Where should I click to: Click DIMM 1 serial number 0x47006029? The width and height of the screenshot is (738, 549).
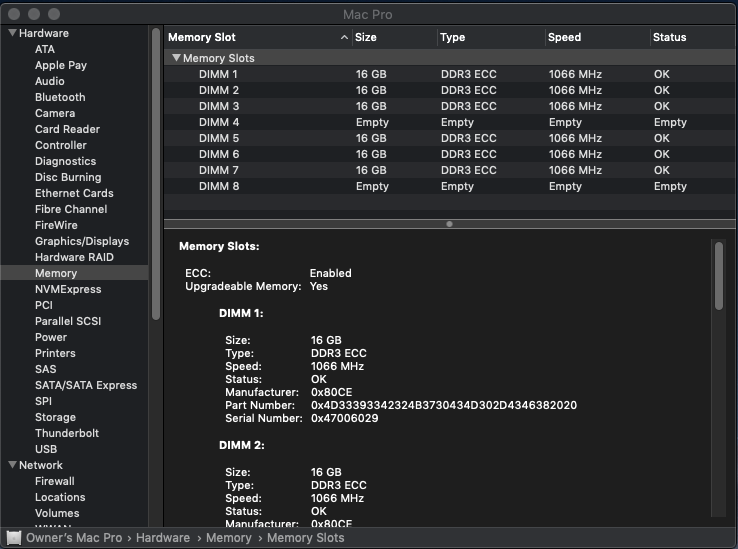pyautogui.click(x=345, y=418)
